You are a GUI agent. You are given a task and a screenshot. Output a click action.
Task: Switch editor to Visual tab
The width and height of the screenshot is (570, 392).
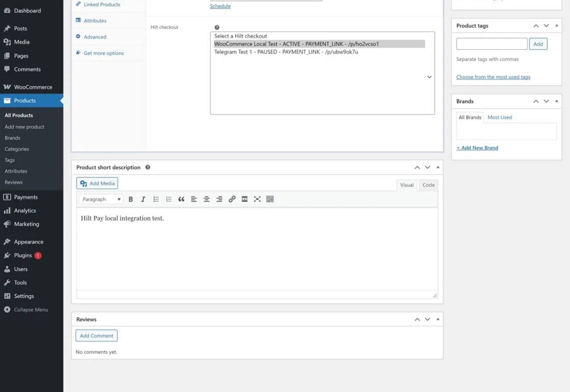pyautogui.click(x=407, y=185)
